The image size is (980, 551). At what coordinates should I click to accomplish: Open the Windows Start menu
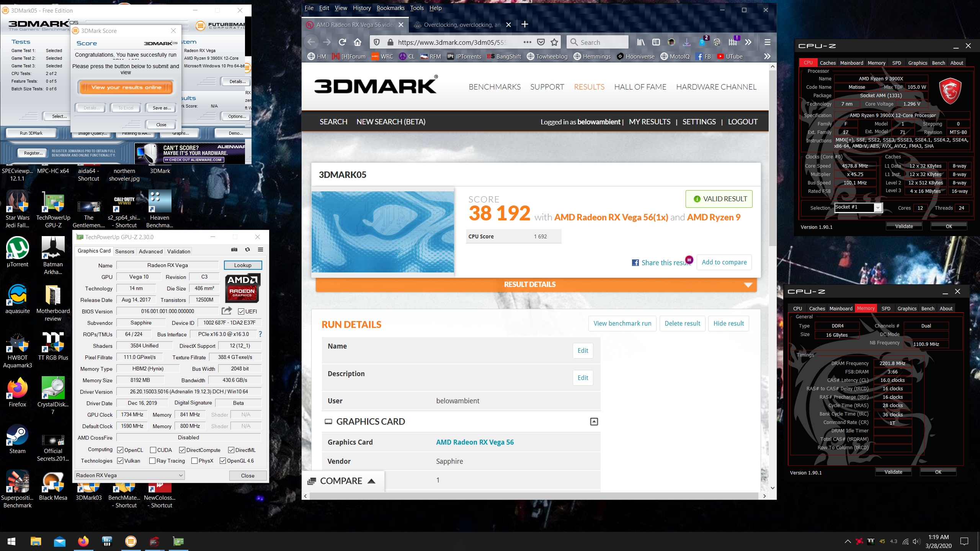(x=11, y=541)
